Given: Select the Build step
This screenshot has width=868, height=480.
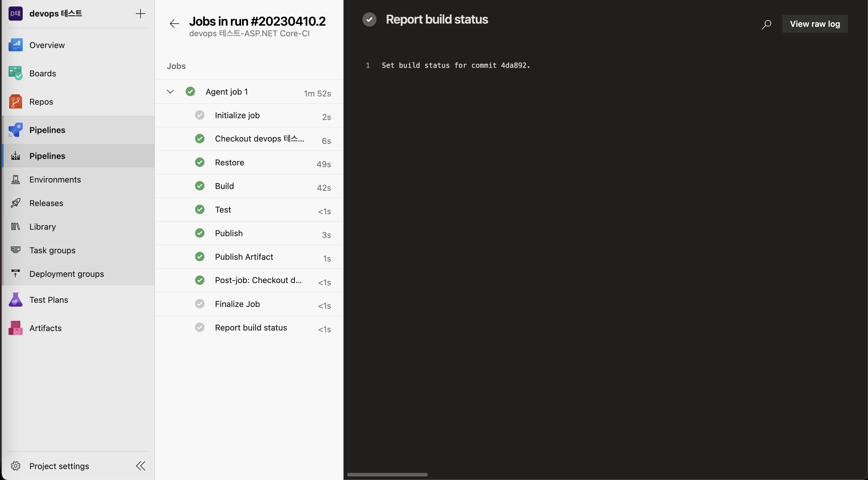Looking at the screenshot, I should pos(225,186).
